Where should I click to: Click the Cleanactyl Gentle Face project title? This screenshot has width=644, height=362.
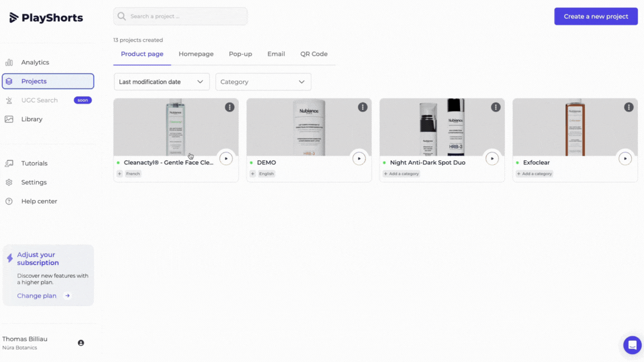tap(168, 163)
